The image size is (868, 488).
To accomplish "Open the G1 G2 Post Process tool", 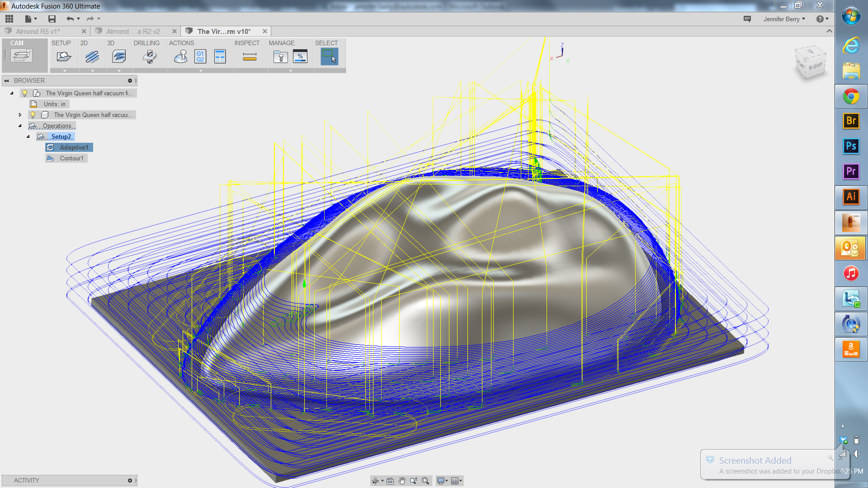I will [200, 56].
